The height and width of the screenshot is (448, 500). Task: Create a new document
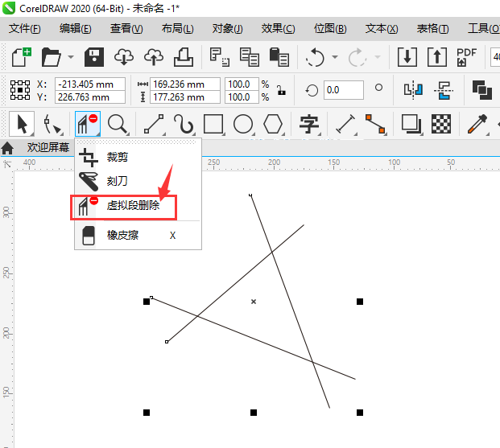pyautogui.click(x=22, y=57)
